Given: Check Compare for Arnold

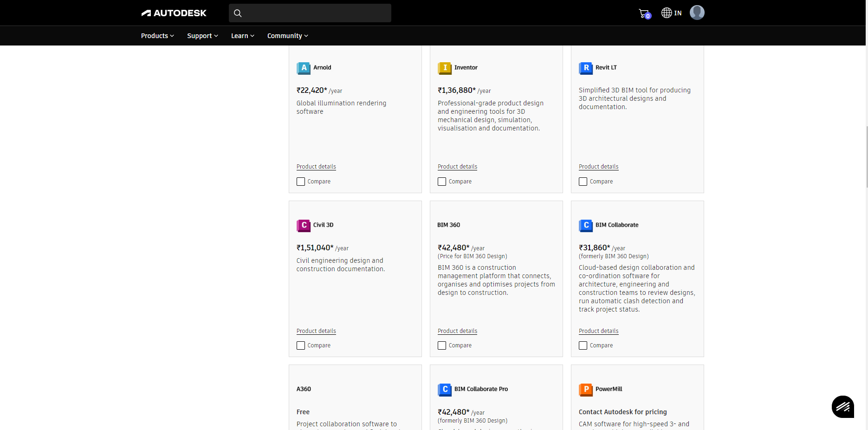Looking at the screenshot, I should tap(301, 182).
